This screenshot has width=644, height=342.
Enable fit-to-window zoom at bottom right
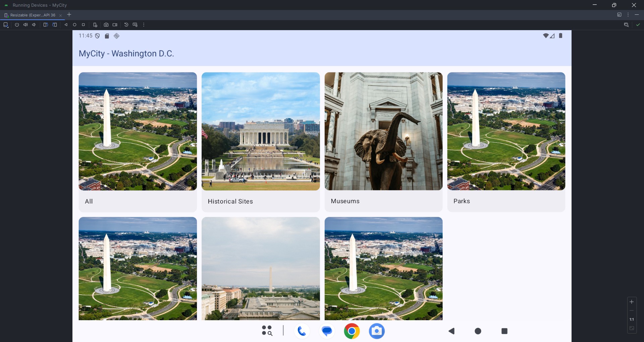pyautogui.click(x=632, y=329)
